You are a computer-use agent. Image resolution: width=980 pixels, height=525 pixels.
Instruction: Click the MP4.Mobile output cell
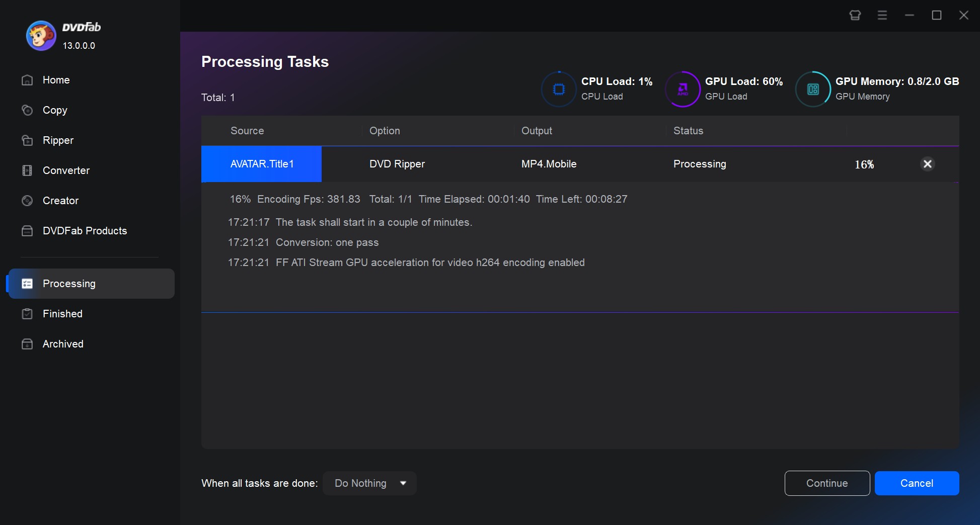tap(549, 164)
